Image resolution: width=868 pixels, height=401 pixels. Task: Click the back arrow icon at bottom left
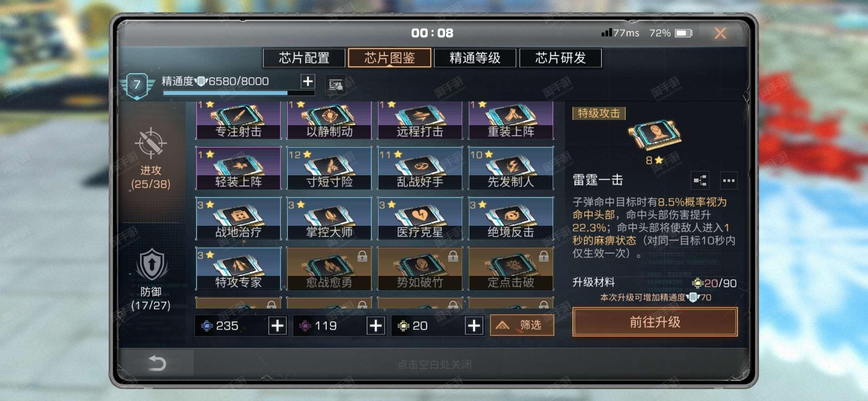tap(157, 363)
